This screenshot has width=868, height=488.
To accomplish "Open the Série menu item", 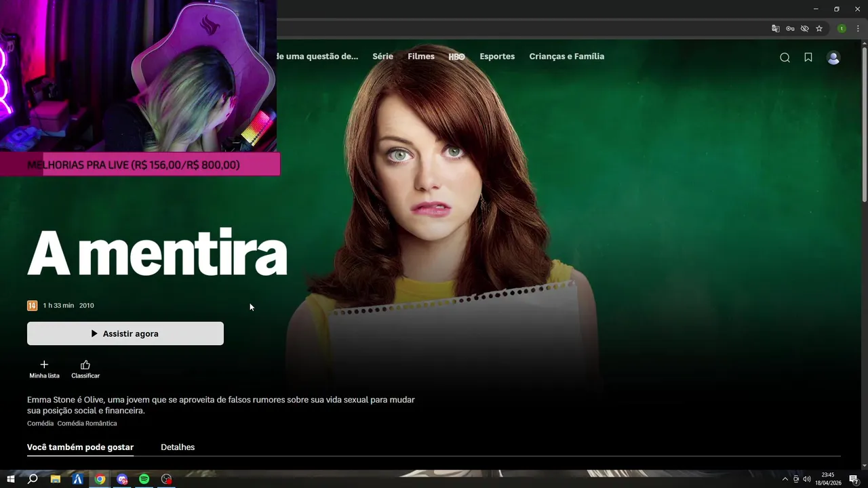I will tap(382, 56).
